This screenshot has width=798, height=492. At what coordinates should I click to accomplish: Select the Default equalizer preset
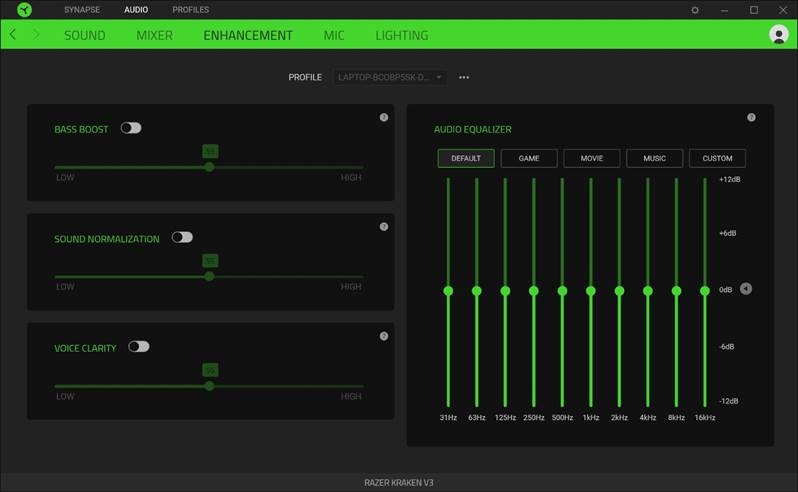tap(466, 158)
